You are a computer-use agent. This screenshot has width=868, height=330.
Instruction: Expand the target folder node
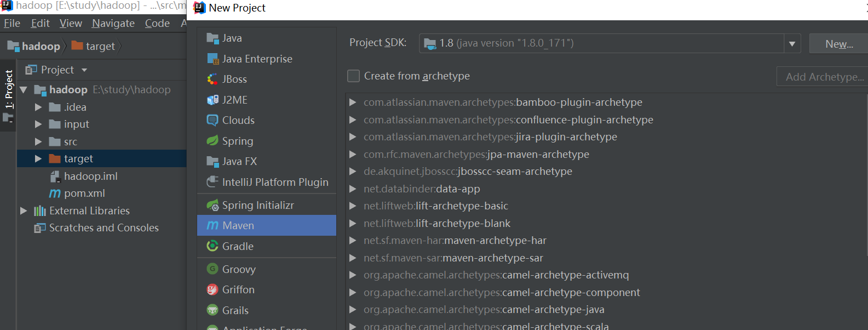click(38, 159)
